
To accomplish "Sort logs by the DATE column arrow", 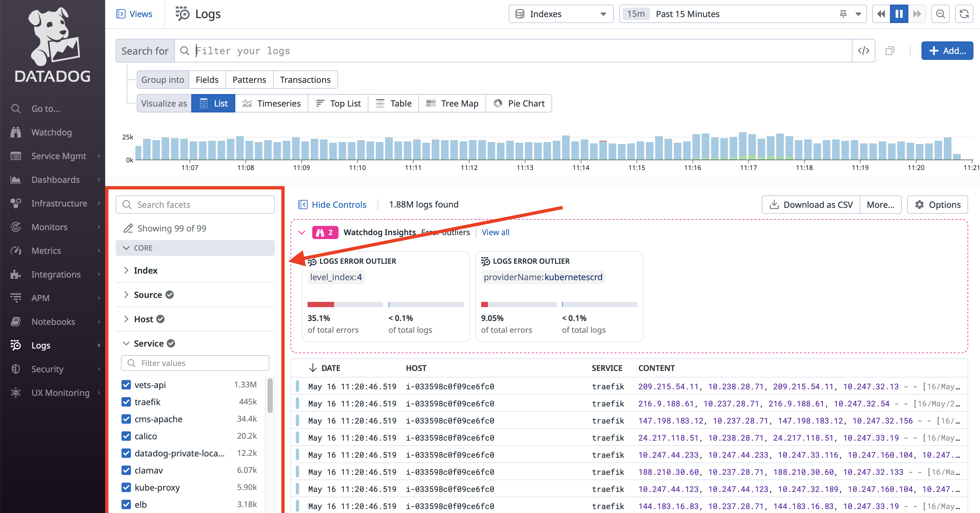I will 313,368.
